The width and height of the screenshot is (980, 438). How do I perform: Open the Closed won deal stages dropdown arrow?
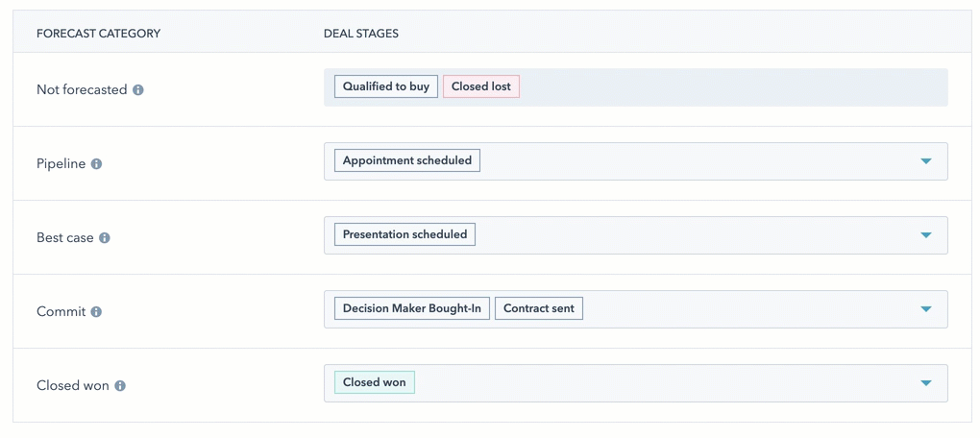point(925,383)
